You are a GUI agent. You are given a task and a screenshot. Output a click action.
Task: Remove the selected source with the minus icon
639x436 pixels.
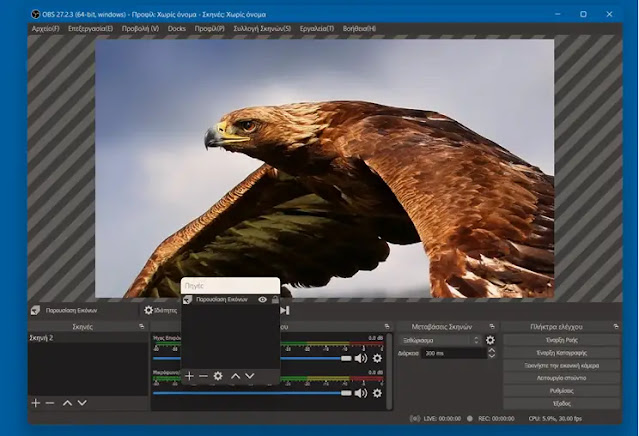click(203, 376)
